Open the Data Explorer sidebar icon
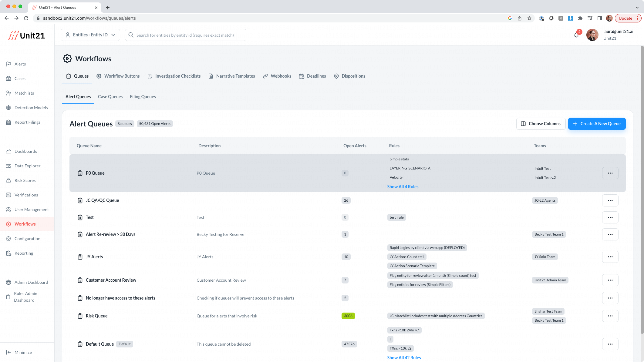The height and width of the screenshot is (362, 644). tap(8, 166)
